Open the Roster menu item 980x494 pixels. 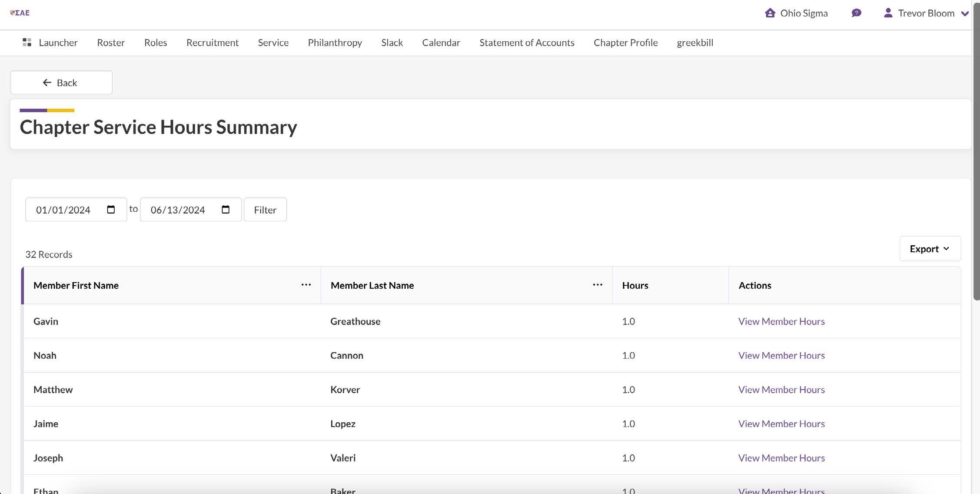pyautogui.click(x=111, y=43)
